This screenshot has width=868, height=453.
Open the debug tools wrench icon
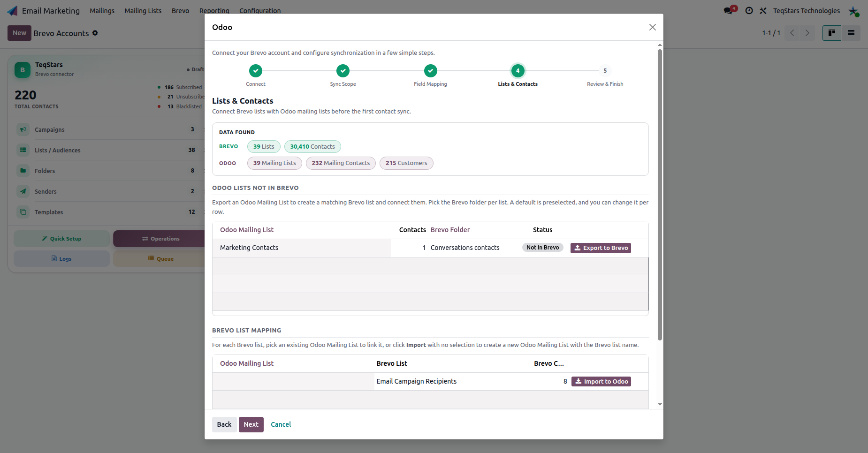(763, 11)
